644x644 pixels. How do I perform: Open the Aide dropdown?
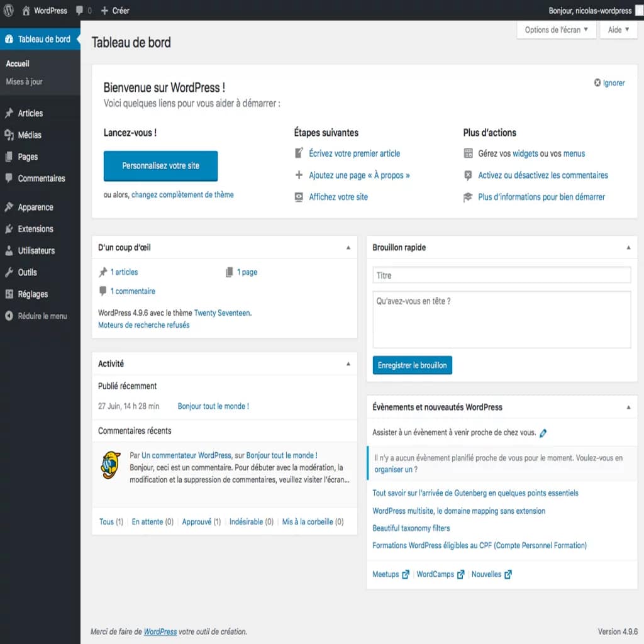[x=618, y=30]
